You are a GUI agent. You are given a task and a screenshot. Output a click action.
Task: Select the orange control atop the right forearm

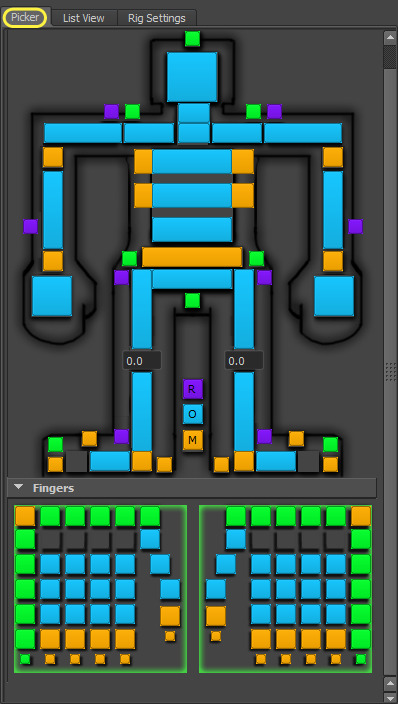tap(333, 157)
